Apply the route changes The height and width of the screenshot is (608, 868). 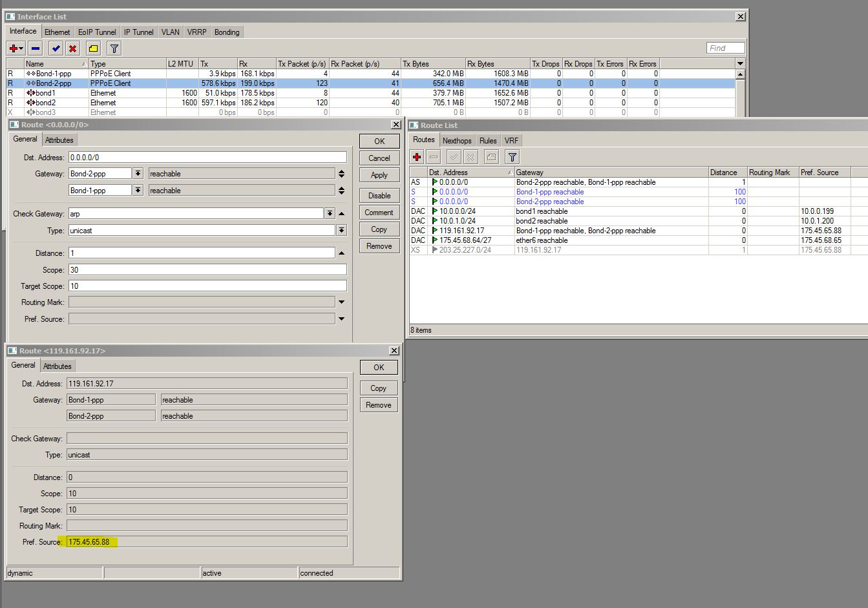click(379, 174)
